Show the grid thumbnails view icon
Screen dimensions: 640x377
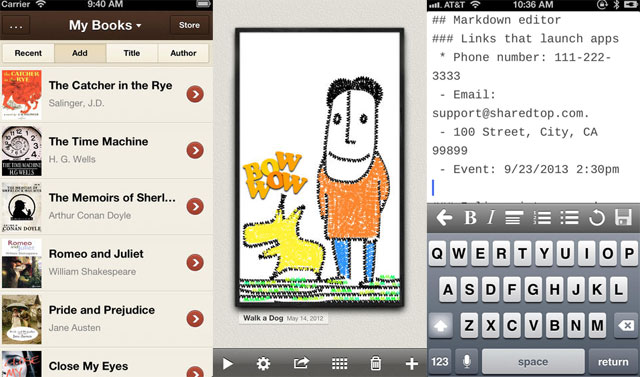click(x=339, y=363)
